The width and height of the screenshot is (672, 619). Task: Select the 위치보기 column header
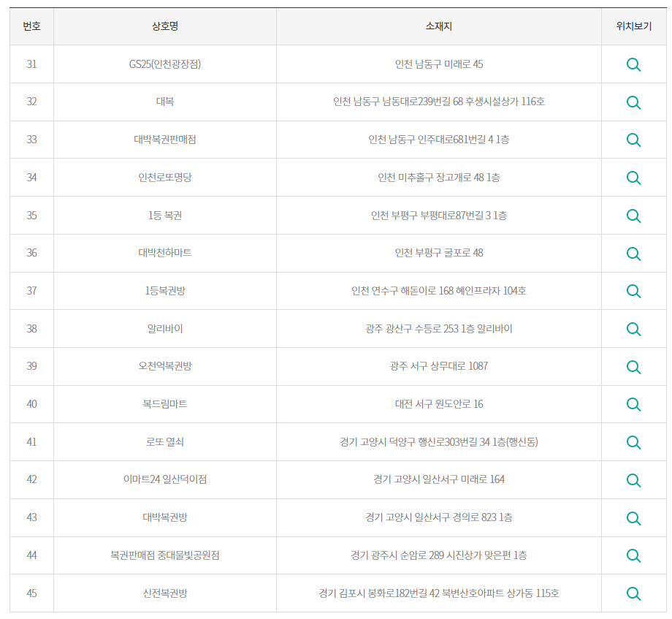pos(634,26)
